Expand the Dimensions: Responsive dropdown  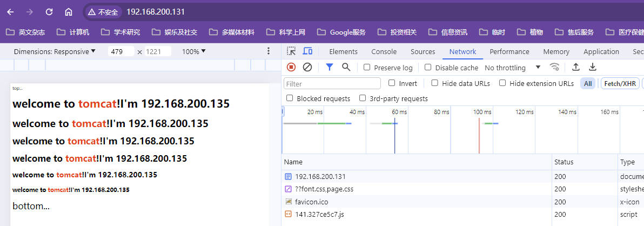tap(54, 51)
